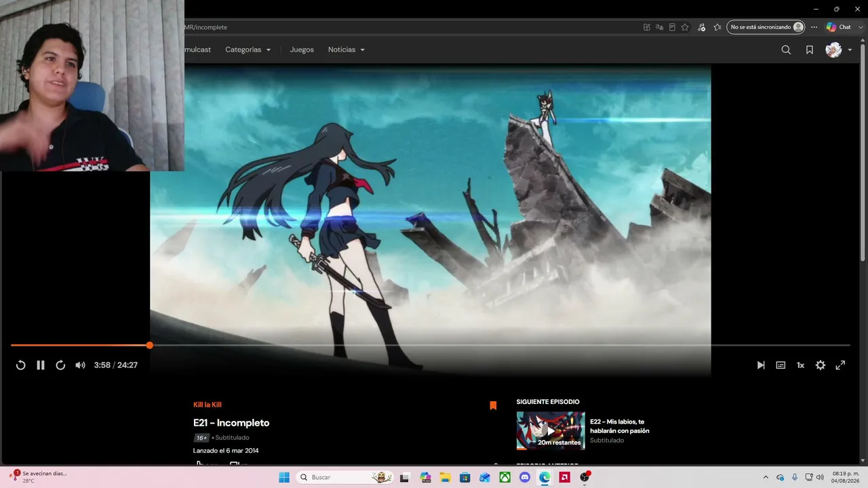Enter fullscreen mode in the video player
Image resolution: width=868 pixels, height=488 pixels.
tap(840, 365)
